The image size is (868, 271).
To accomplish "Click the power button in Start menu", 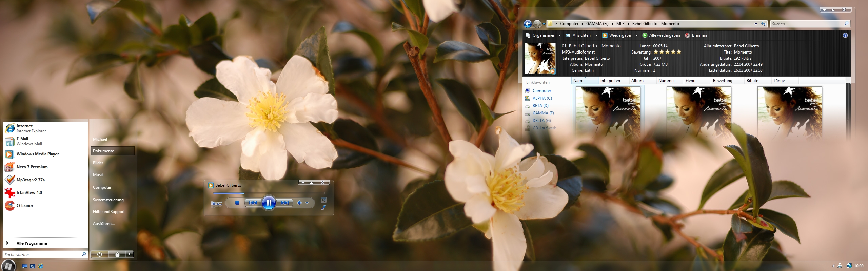I will coord(99,254).
